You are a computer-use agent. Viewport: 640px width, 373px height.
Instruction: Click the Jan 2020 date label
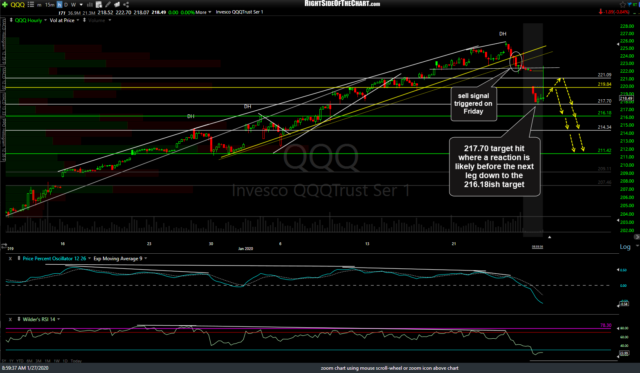point(246,249)
